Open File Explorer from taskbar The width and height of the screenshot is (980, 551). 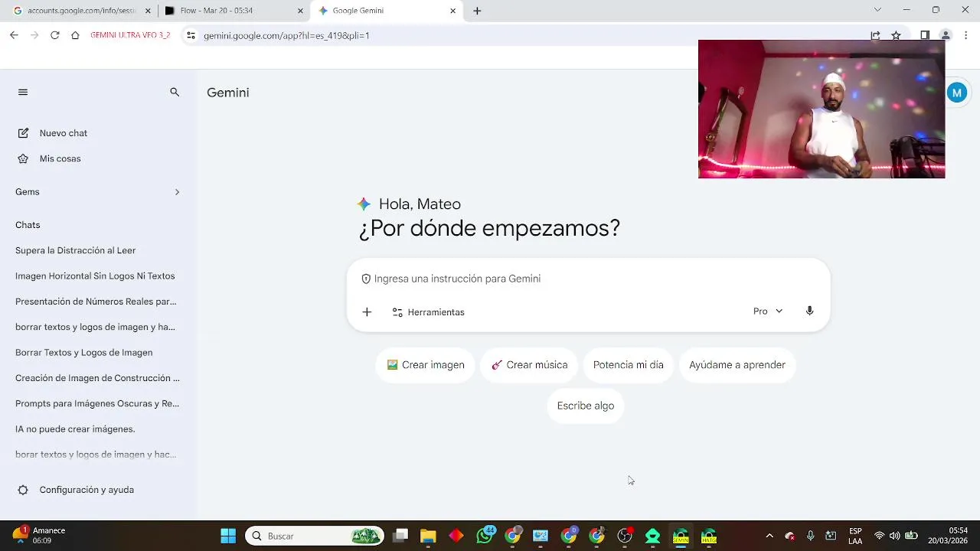click(x=428, y=536)
